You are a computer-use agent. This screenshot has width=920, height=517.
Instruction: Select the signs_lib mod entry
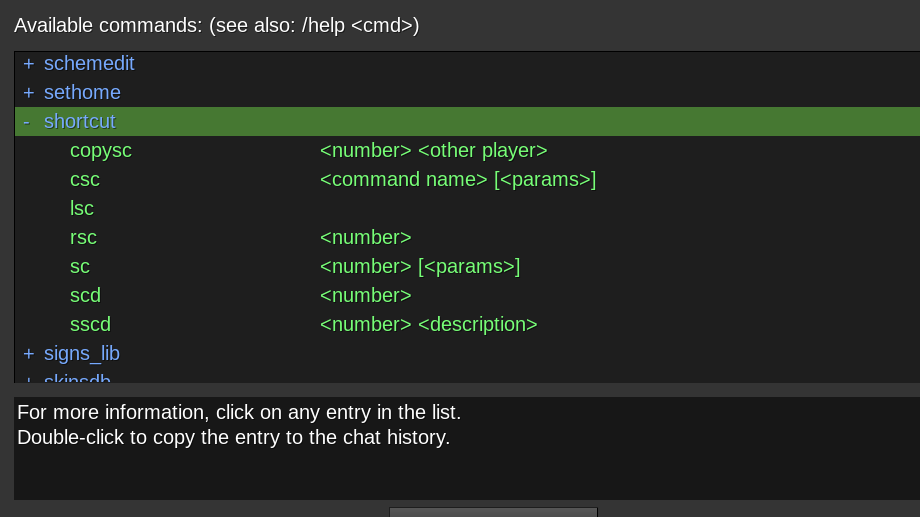(x=82, y=354)
